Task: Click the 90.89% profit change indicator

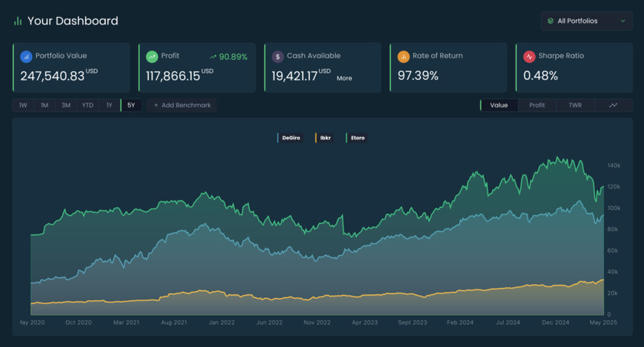Action: 228,57
